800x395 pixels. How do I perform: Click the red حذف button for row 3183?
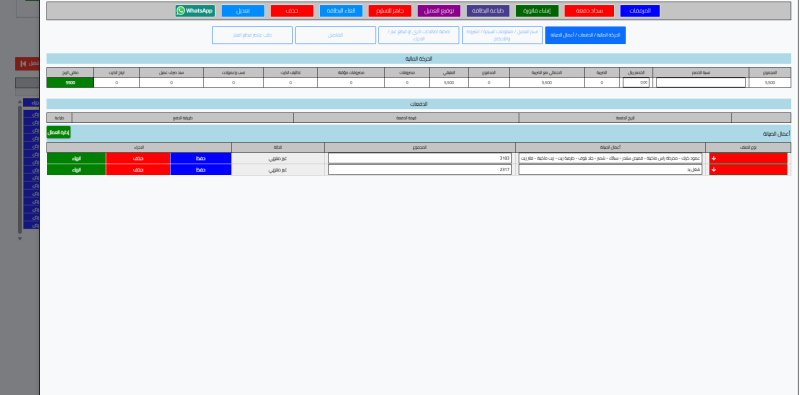click(x=138, y=158)
